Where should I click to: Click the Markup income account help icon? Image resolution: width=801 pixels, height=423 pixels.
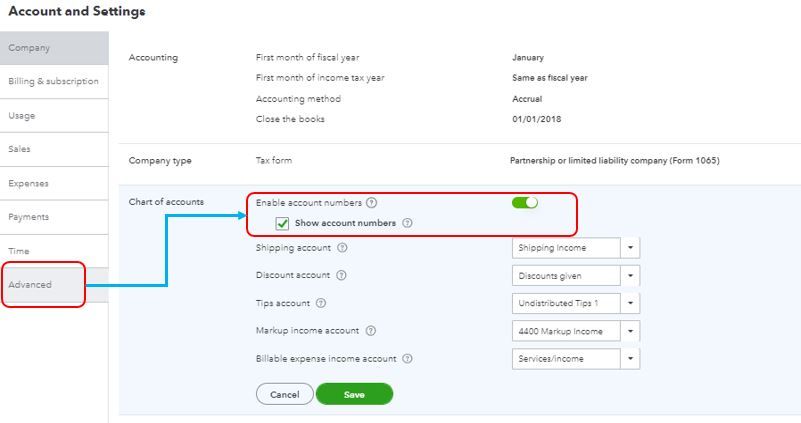(371, 331)
